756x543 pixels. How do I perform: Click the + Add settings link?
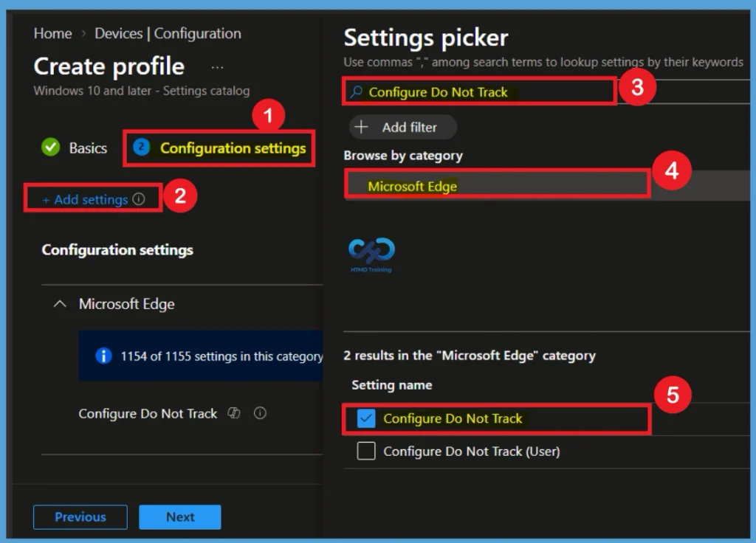86,199
